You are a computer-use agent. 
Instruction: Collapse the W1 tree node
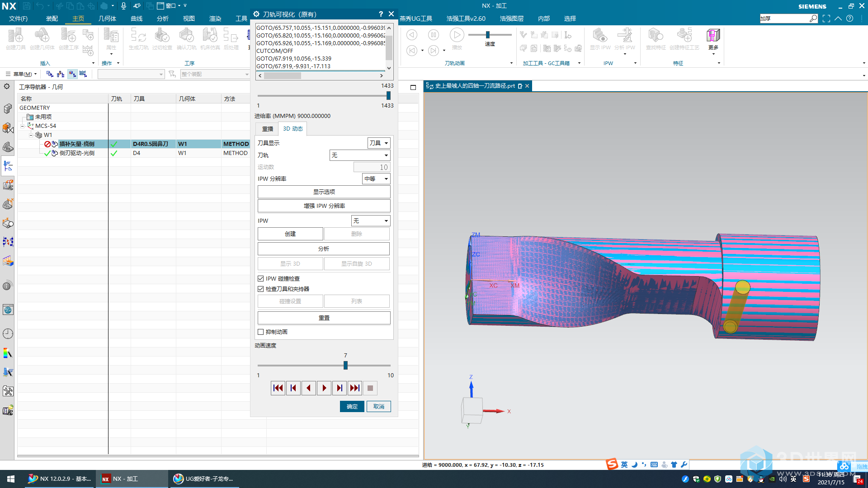(x=31, y=135)
